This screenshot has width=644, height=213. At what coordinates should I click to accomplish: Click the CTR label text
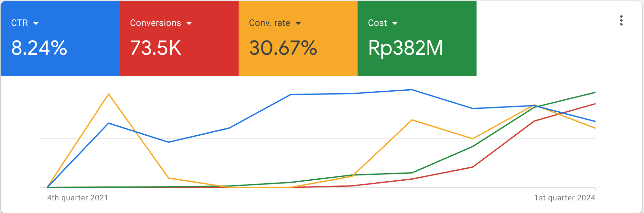pos(20,23)
